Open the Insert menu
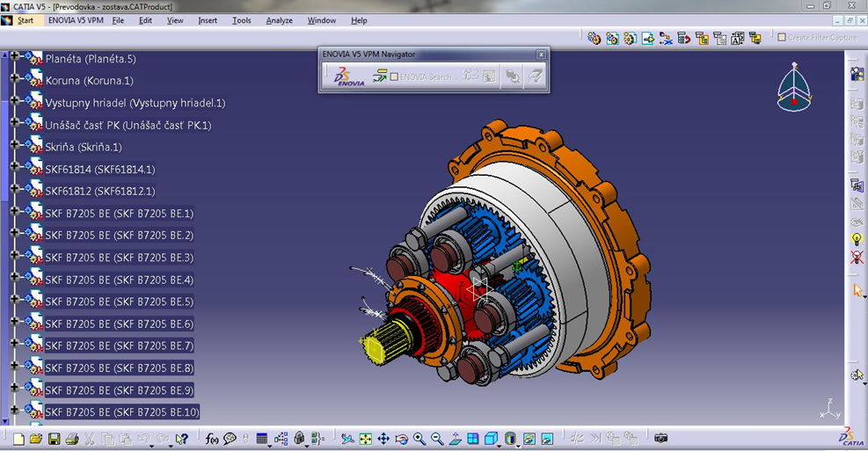The image size is (868, 451). pyautogui.click(x=208, y=20)
